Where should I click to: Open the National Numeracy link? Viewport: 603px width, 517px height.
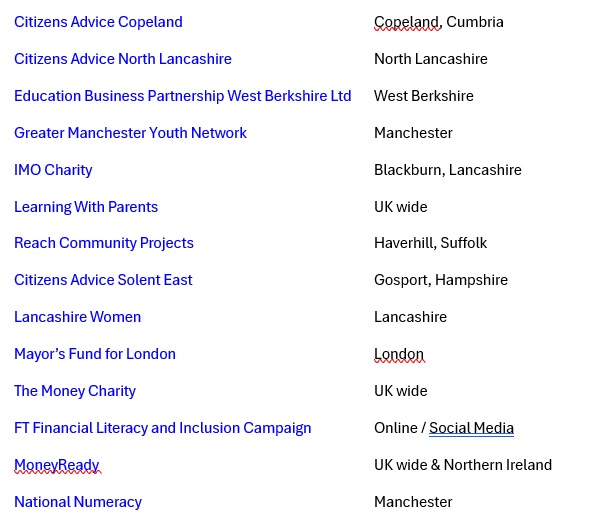point(78,502)
